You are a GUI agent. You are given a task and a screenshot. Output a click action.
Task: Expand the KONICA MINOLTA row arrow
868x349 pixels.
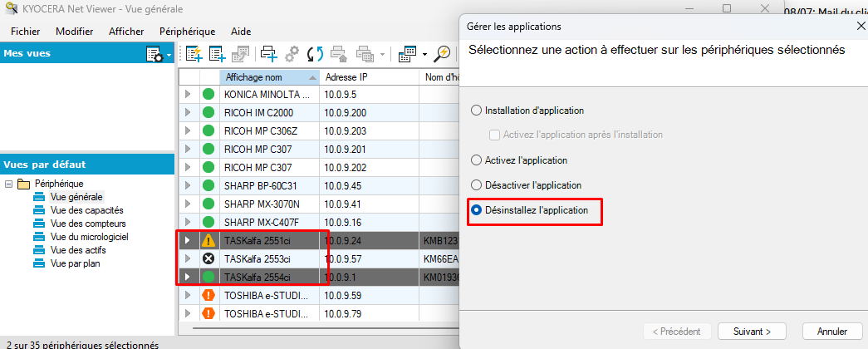tap(188, 94)
